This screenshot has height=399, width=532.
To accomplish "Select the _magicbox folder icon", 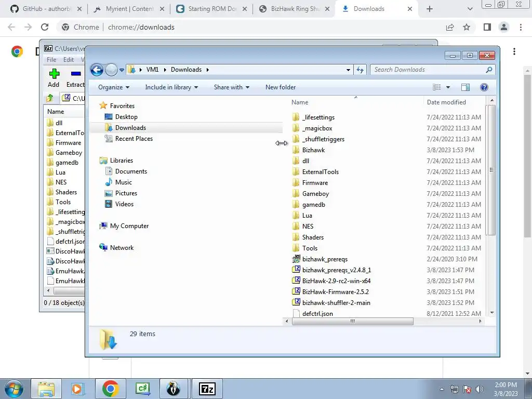I will (296, 128).
